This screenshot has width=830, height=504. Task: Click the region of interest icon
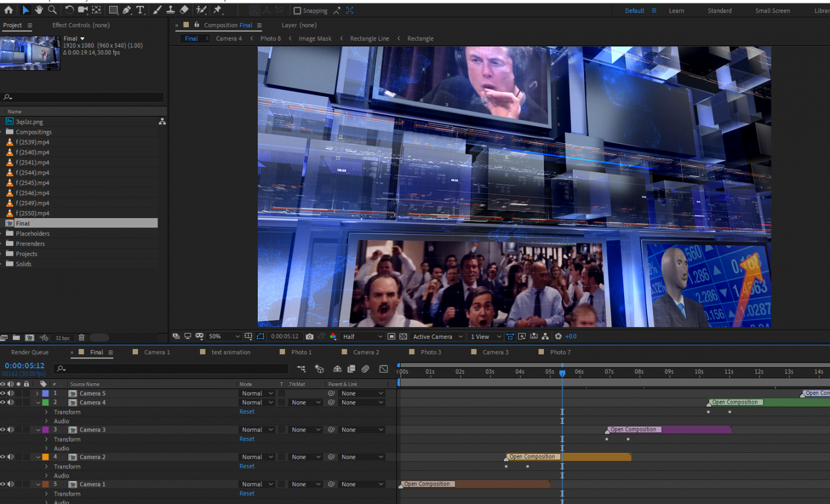point(391,337)
